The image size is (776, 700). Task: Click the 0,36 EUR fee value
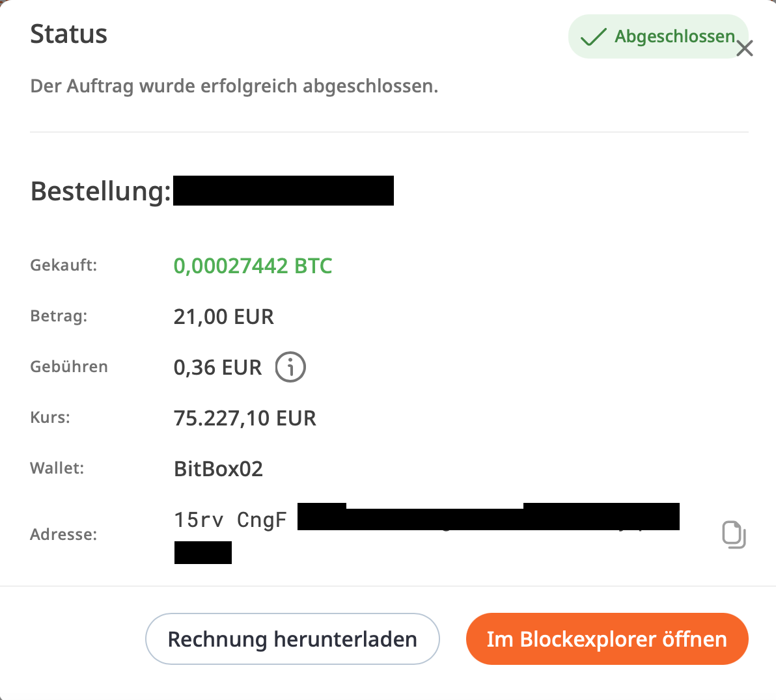tap(217, 368)
